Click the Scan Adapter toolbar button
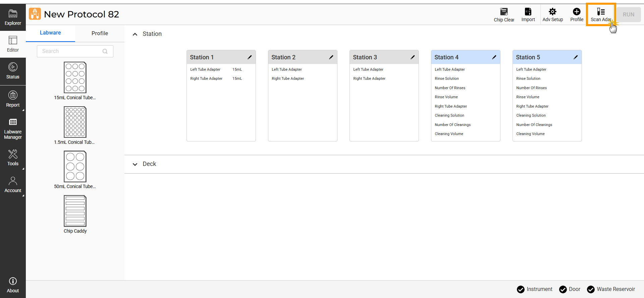Viewport: 644px width, 298px height. [x=601, y=15]
